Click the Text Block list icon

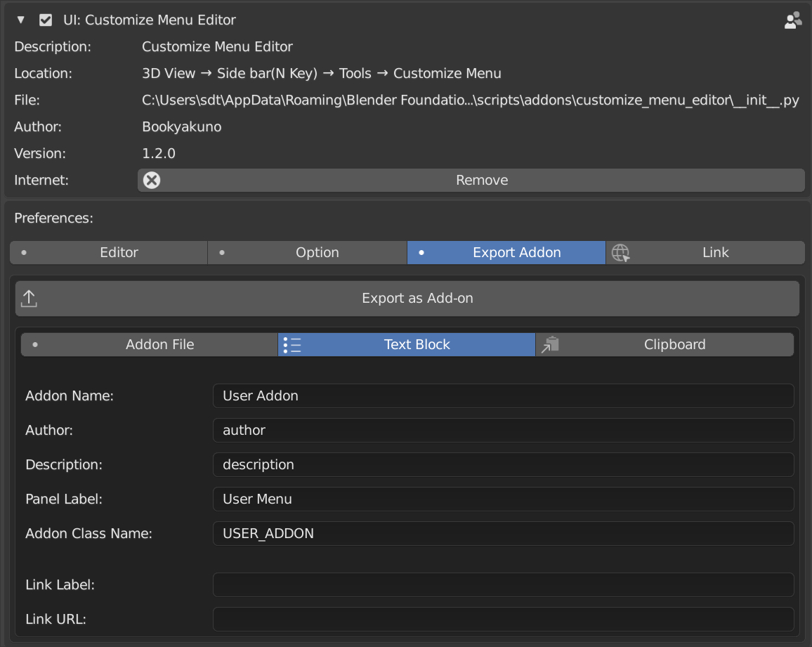coord(292,345)
